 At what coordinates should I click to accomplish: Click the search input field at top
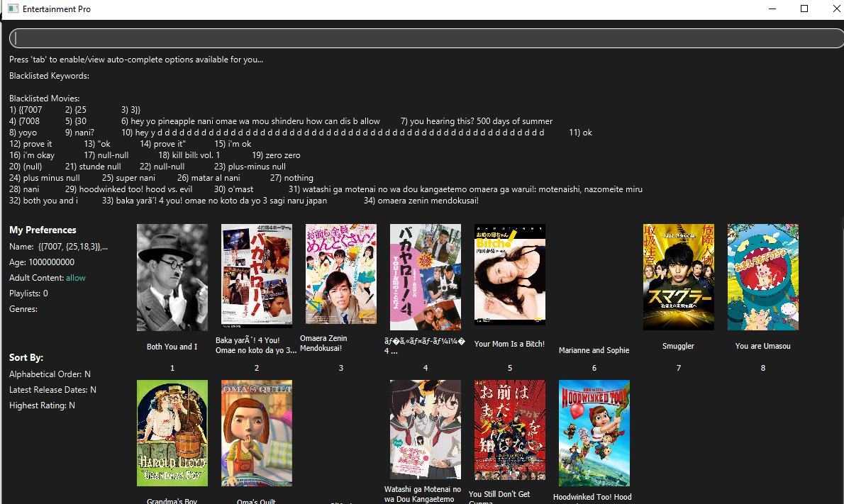[426, 39]
